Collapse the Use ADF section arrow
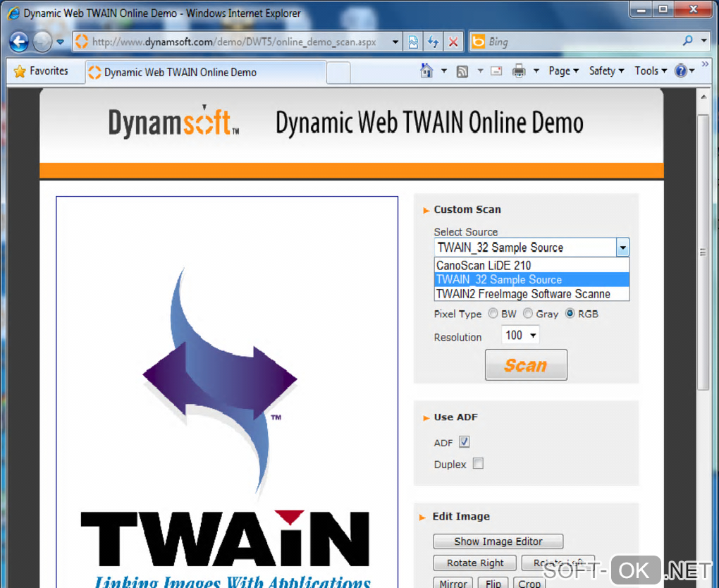This screenshot has height=588, width=719. click(x=426, y=418)
